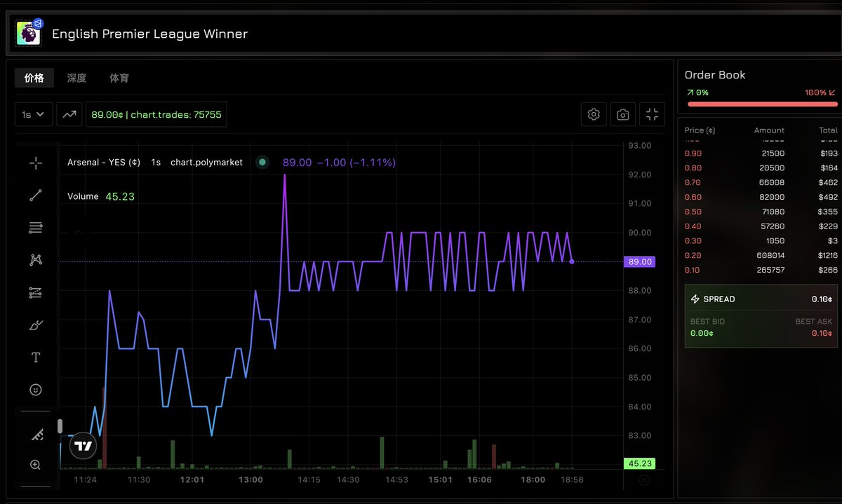Open the Fibonacci retracement tools
Viewport: 842px width, 504px height.
pos(36,228)
